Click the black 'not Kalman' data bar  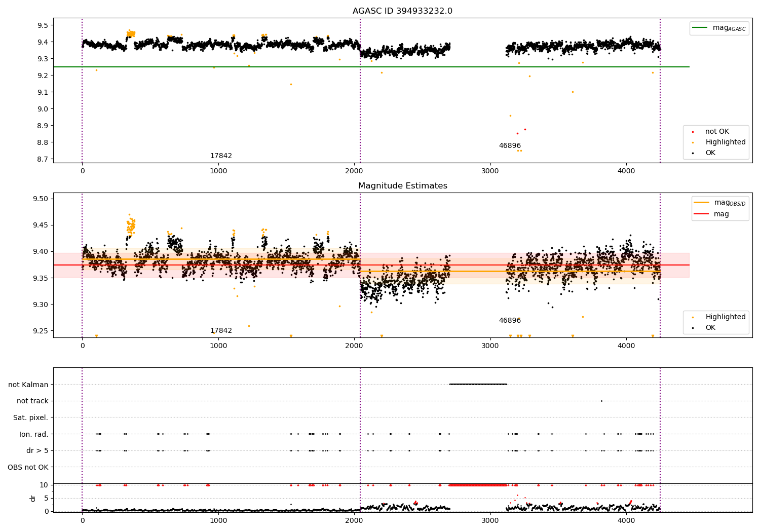click(x=478, y=384)
